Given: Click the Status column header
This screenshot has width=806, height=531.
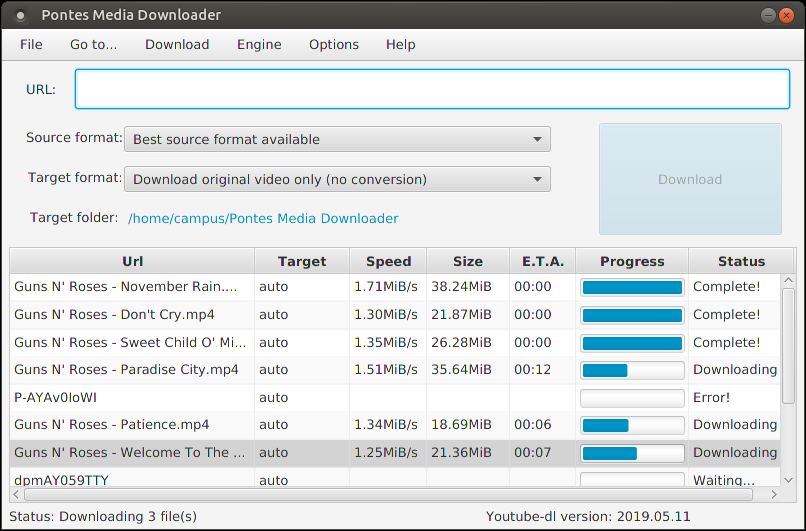Looking at the screenshot, I should (x=741, y=261).
